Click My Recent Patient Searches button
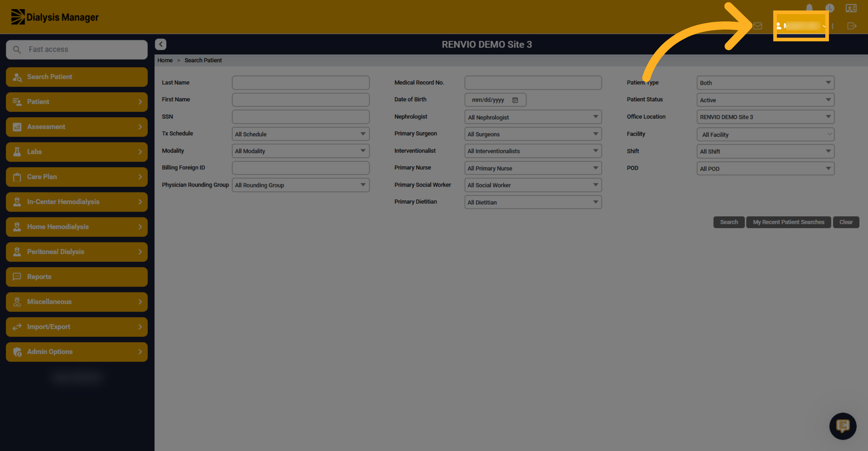868x451 pixels. tap(788, 222)
